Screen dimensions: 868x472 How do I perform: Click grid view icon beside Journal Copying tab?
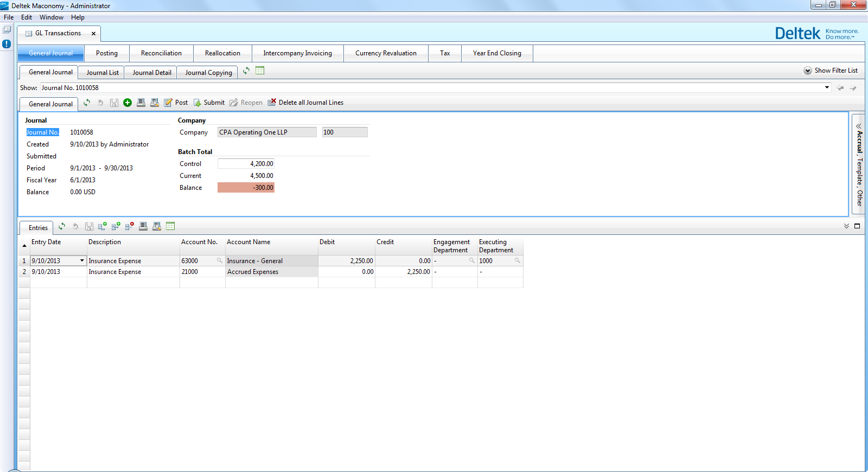(260, 71)
